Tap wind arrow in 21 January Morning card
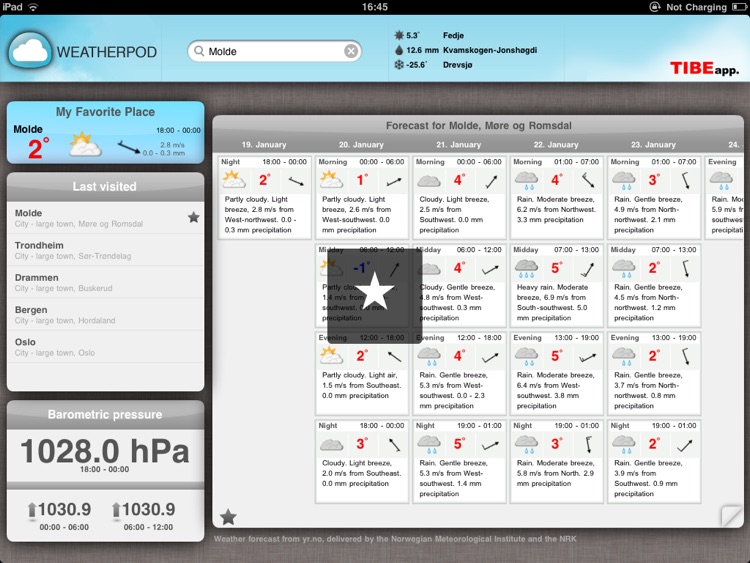The height and width of the screenshot is (563, 750). pos(491,181)
